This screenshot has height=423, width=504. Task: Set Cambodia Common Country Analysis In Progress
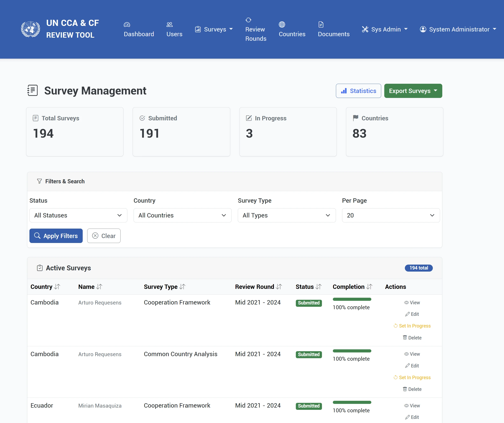pos(412,377)
